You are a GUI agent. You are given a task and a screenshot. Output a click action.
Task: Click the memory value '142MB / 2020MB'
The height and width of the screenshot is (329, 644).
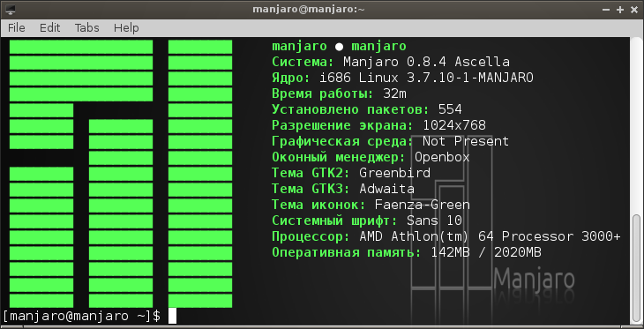(486, 252)
